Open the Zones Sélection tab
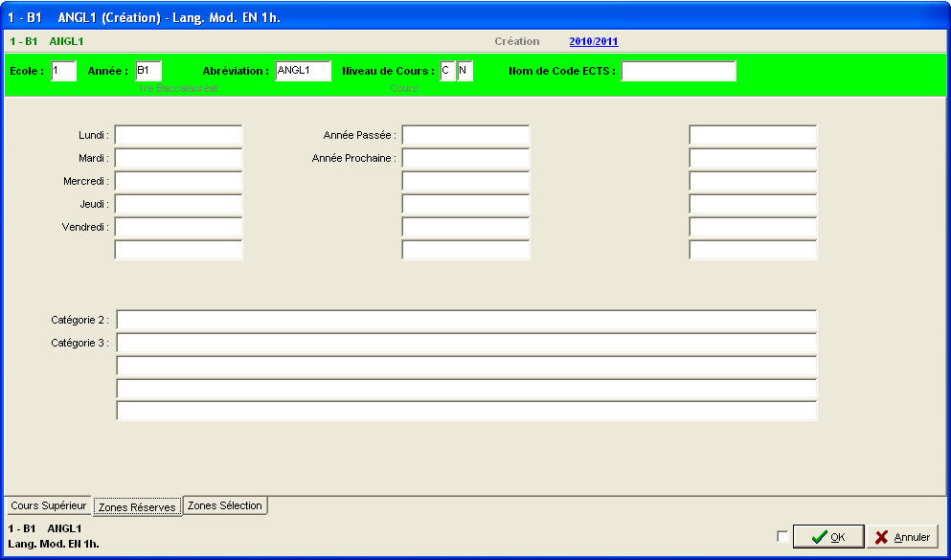 [x=225, y=505]
